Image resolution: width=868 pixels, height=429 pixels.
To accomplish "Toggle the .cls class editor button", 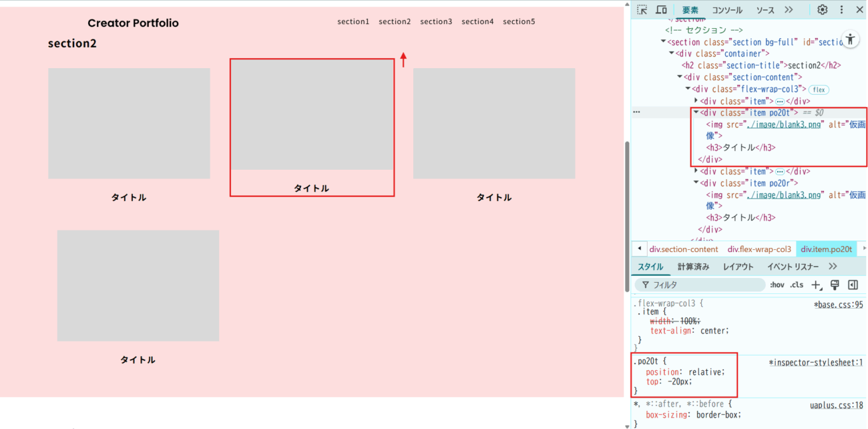I will 797,285.
